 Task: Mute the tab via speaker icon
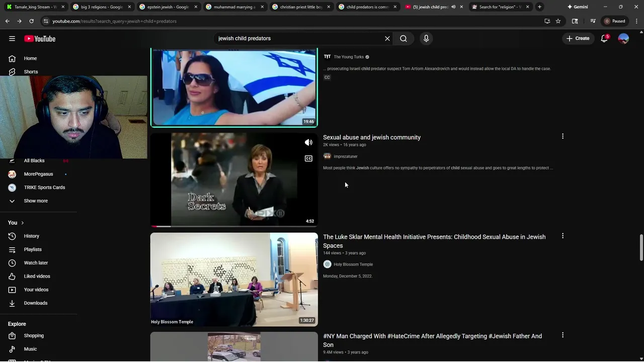click(x=453, y=7)
